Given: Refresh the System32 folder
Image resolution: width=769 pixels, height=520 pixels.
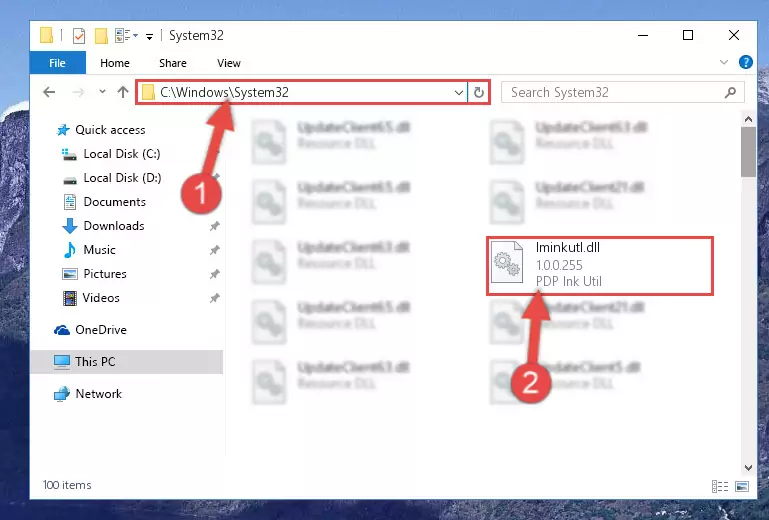Looking at the screenshot, I should tap(479, 92).
